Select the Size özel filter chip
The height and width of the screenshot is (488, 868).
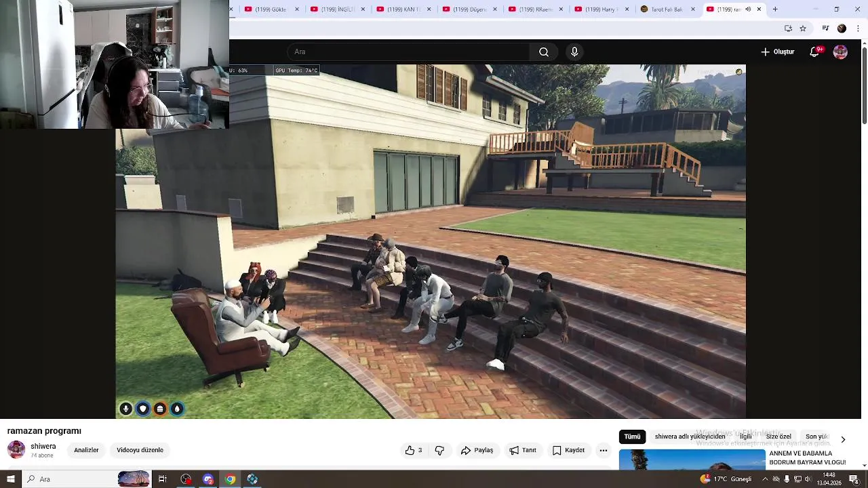click(x=778, y=437)
